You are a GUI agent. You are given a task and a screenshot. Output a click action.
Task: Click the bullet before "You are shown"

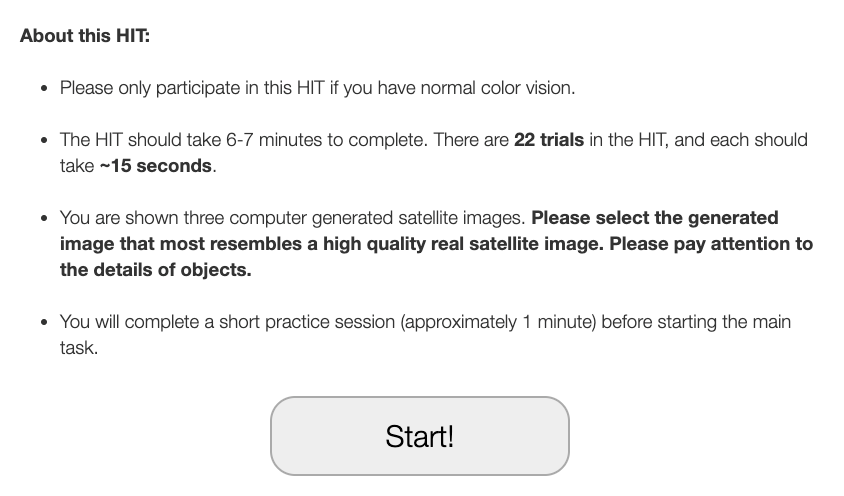coord(45,219)
